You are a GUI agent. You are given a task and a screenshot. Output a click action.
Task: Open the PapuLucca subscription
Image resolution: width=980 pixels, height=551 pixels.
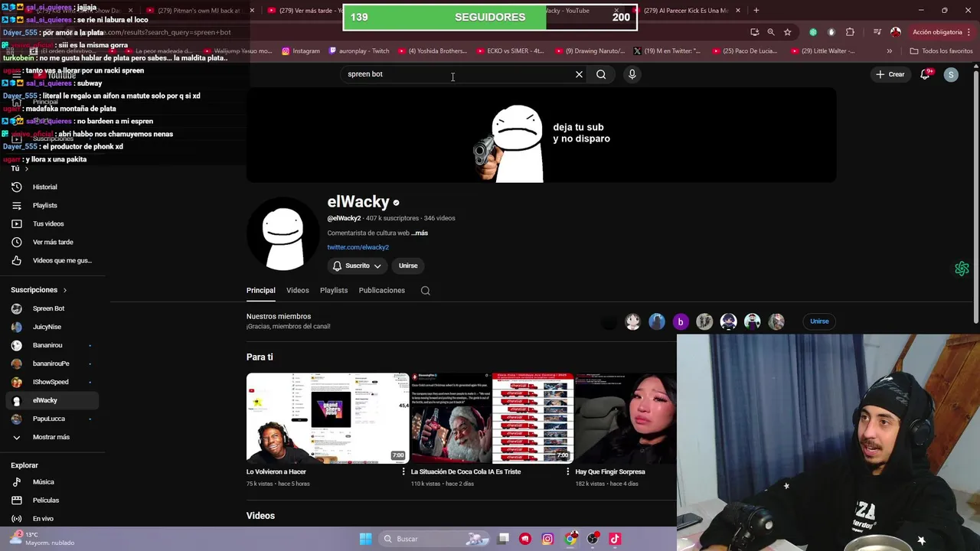50,419
